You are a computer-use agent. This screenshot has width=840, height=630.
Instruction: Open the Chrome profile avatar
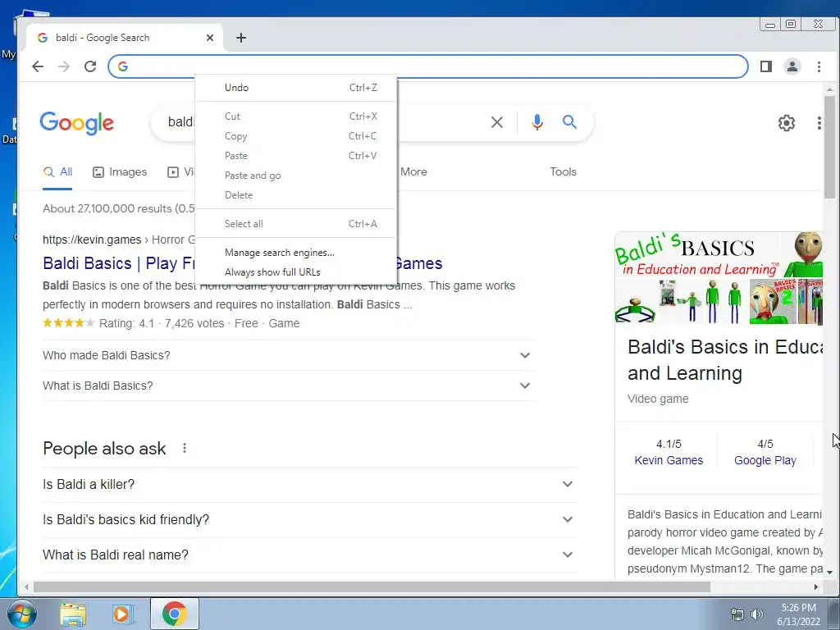pos(792,66)
